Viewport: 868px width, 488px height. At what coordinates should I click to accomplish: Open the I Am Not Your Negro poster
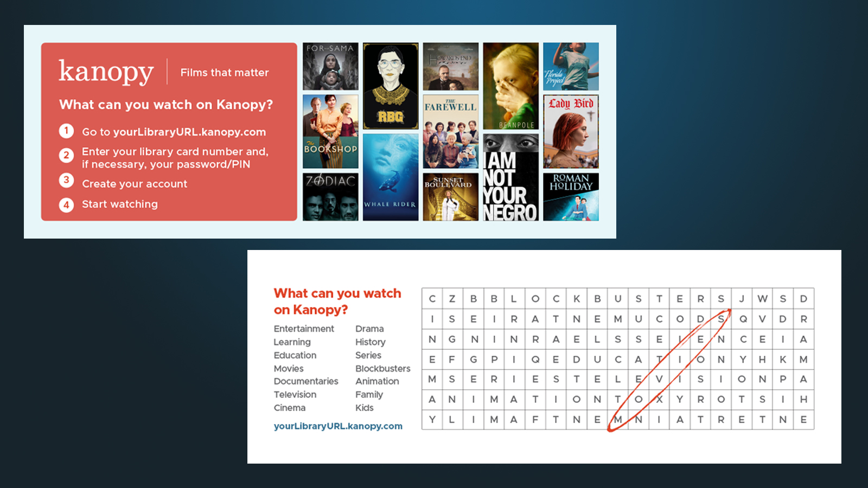(511, 177)
